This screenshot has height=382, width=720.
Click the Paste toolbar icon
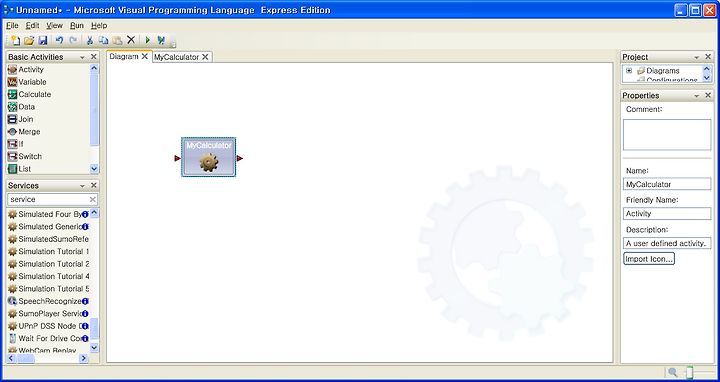point(117,40)
